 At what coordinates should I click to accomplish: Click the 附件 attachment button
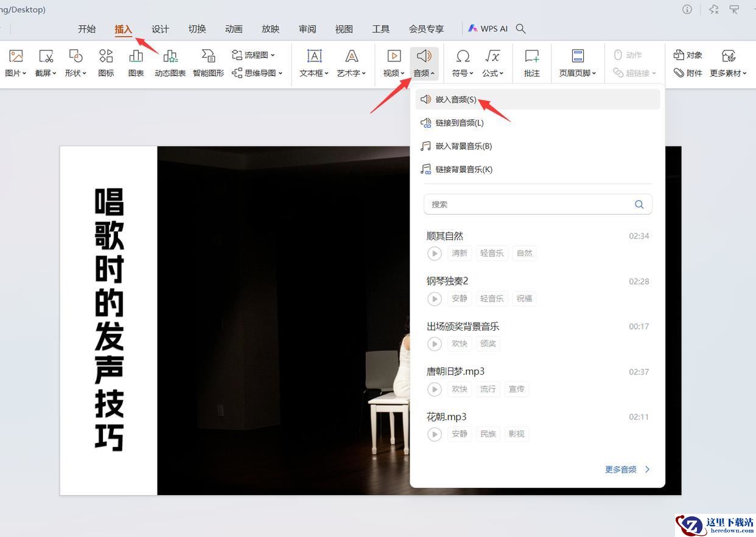tap(688, 73)
